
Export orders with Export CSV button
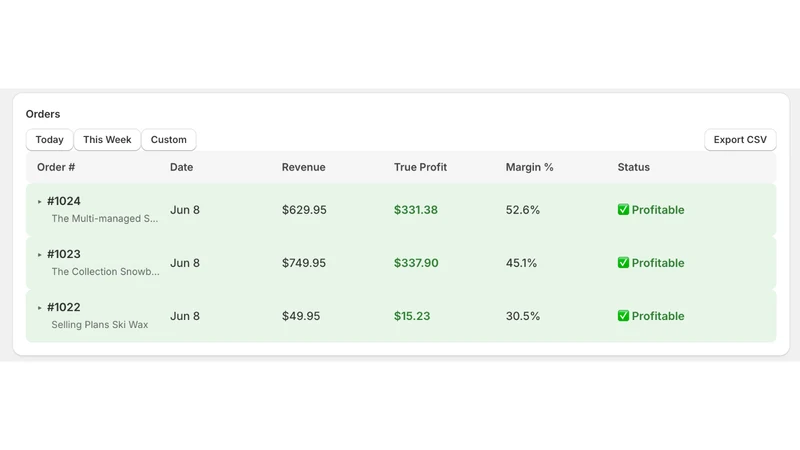740,140
